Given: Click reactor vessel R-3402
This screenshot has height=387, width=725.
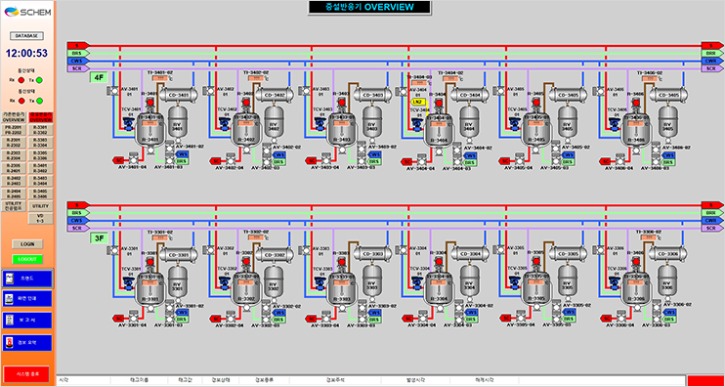Looking at the screenshot, I should (246, 130).
